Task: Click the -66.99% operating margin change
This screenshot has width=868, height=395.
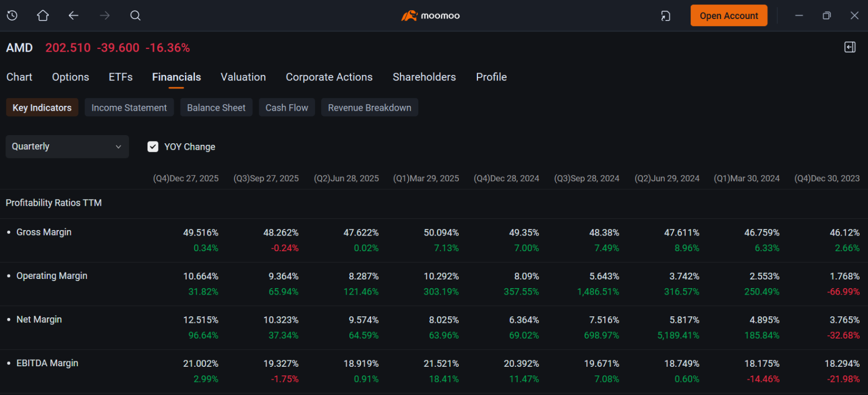Action: [x=843, y=292]
